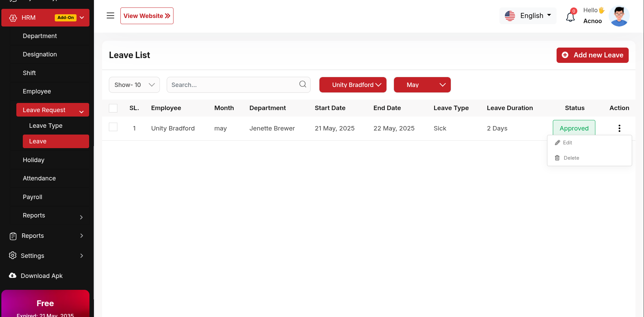Open the notifications bell
This screenshot has height=317, width=644.
pos(570,17)
